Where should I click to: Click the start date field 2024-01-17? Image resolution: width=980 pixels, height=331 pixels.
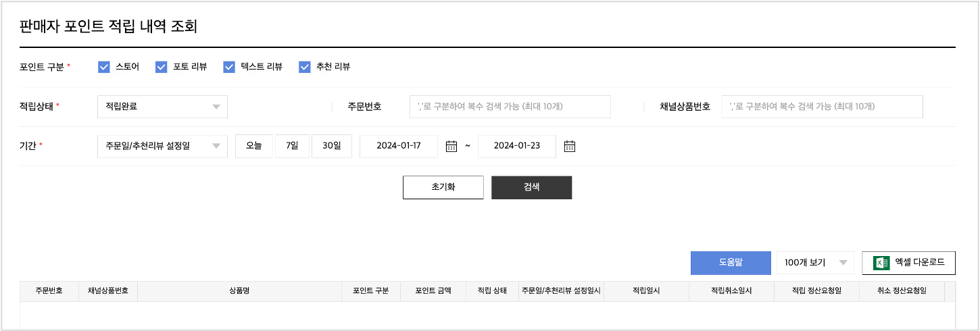click(x=398, y=146)
